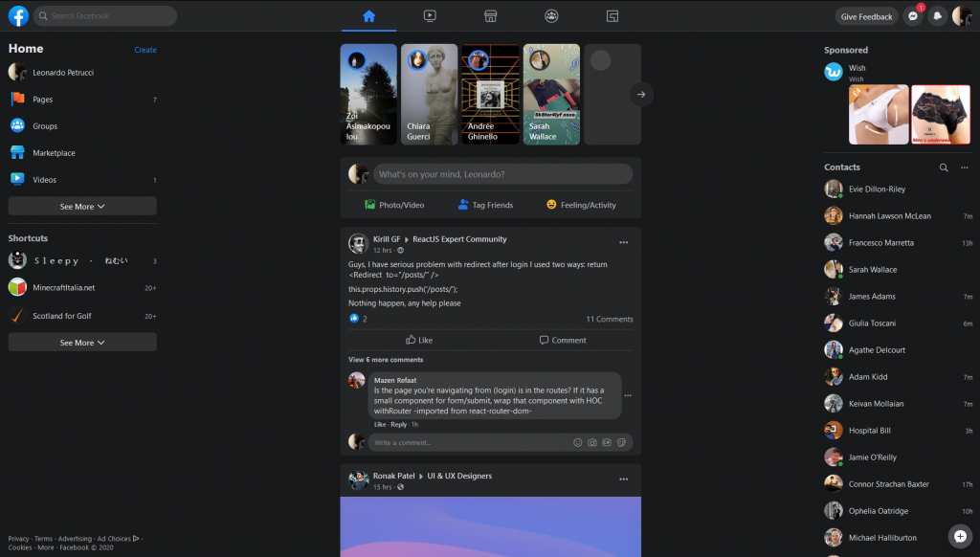Show next stories with arrow button
The height and width of the screenshot is (557, 980).
(641, 94)
